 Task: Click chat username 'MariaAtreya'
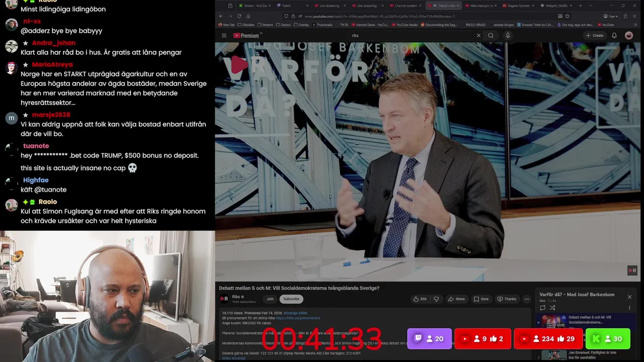click(52, 64)
